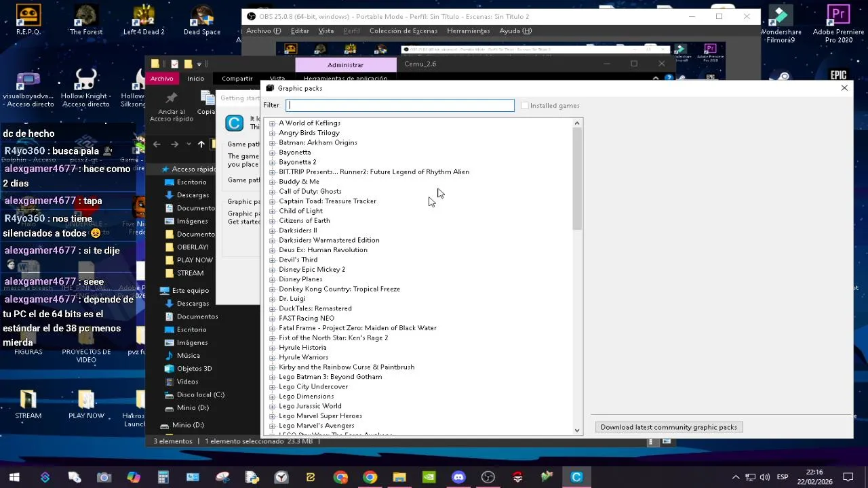Expand Captain Toad: Treasure Tracker node
This screenshot has height=488, width=868.
point(272,201)
